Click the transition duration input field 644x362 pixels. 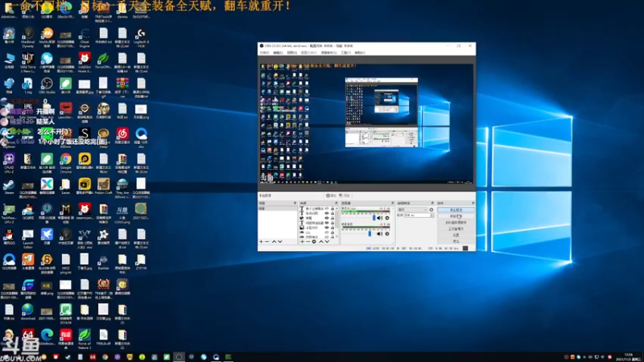pos(417,215)
